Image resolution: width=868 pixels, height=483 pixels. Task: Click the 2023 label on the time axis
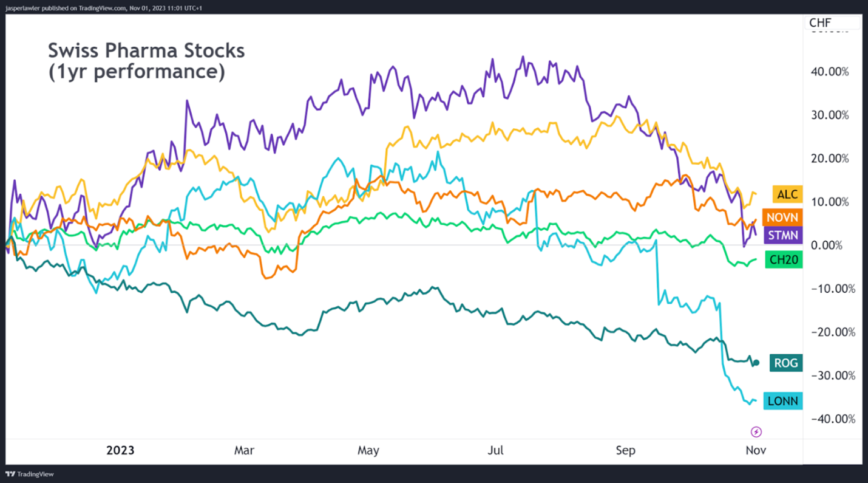[x=120, y=451]
